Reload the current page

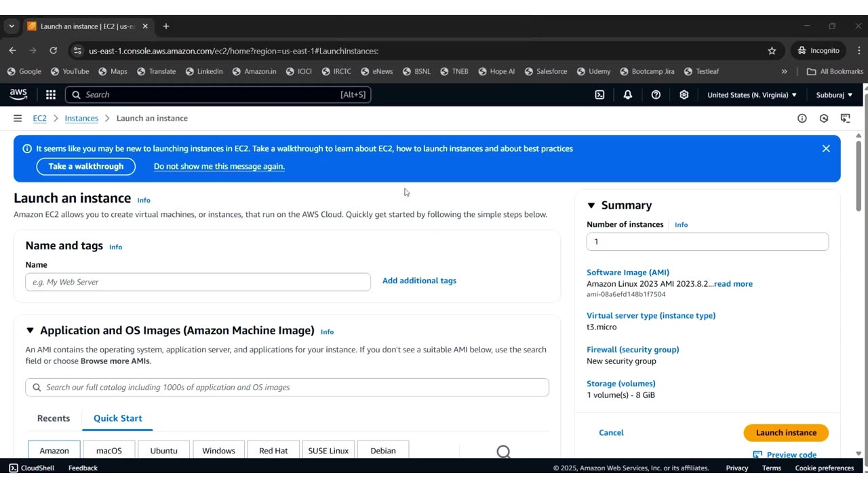pos(54,50)
